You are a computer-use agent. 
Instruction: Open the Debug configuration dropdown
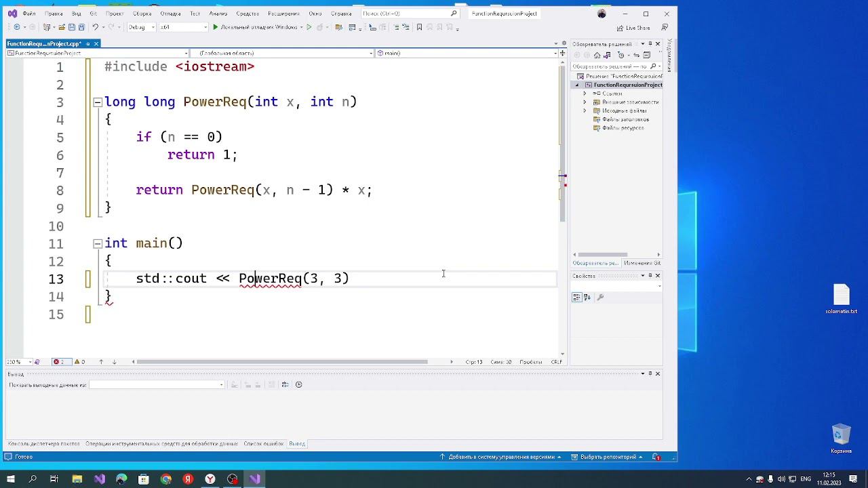click(x=142, y=27)
